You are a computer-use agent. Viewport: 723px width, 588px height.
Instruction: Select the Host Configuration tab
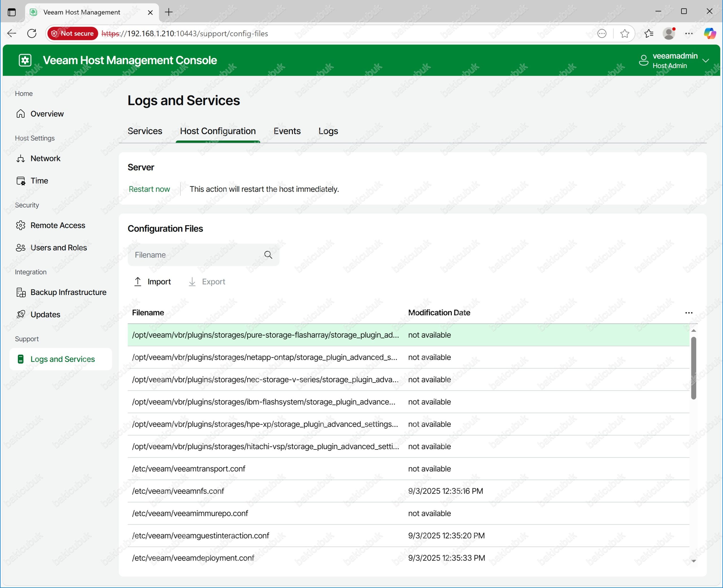point(218,131)
